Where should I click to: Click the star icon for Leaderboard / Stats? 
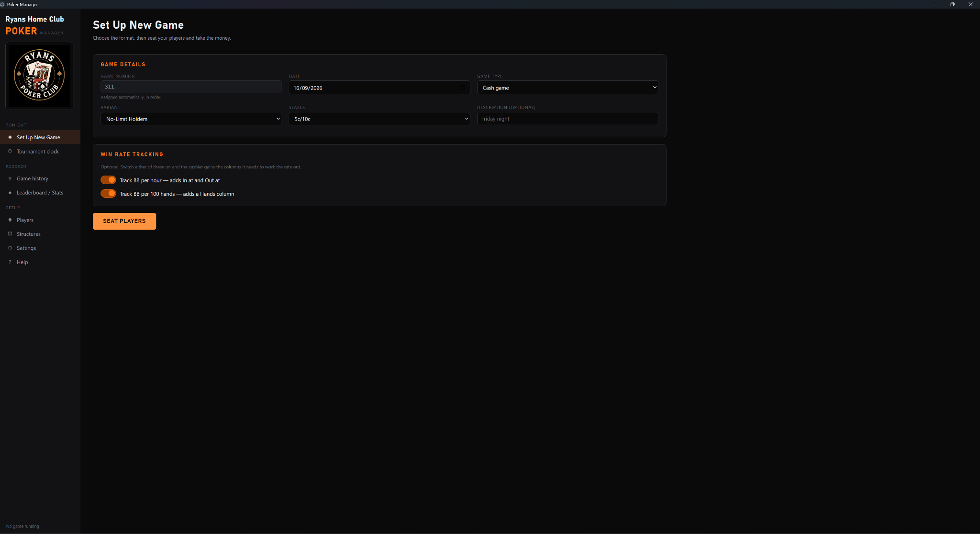pos(10,192)
